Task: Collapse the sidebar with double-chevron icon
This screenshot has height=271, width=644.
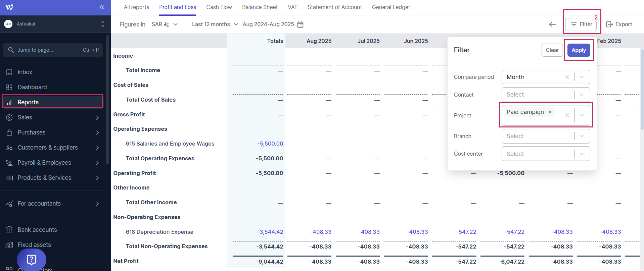Action: pyautogui.click(x=102, y=7)
